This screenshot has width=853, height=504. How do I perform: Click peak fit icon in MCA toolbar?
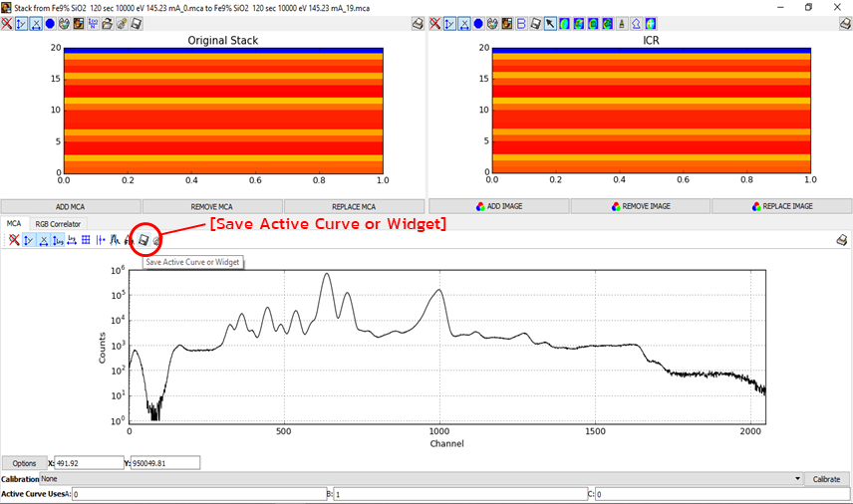(x=129, y=240)
